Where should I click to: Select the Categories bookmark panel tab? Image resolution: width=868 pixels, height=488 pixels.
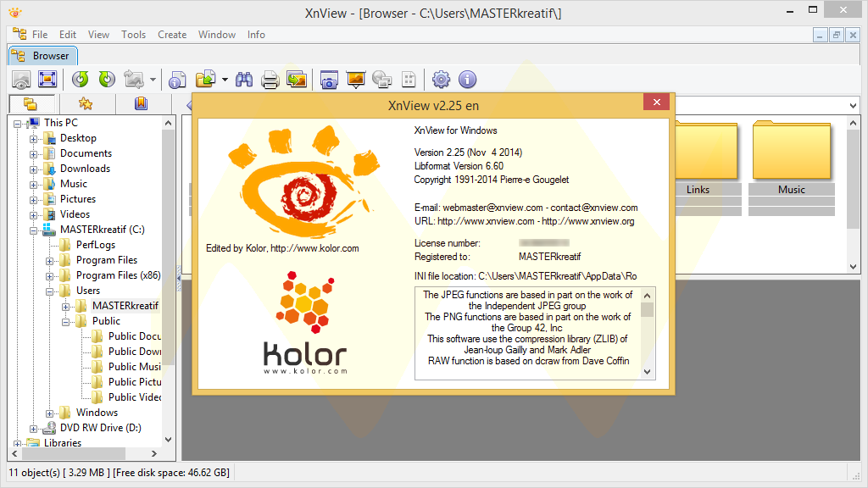142,103
